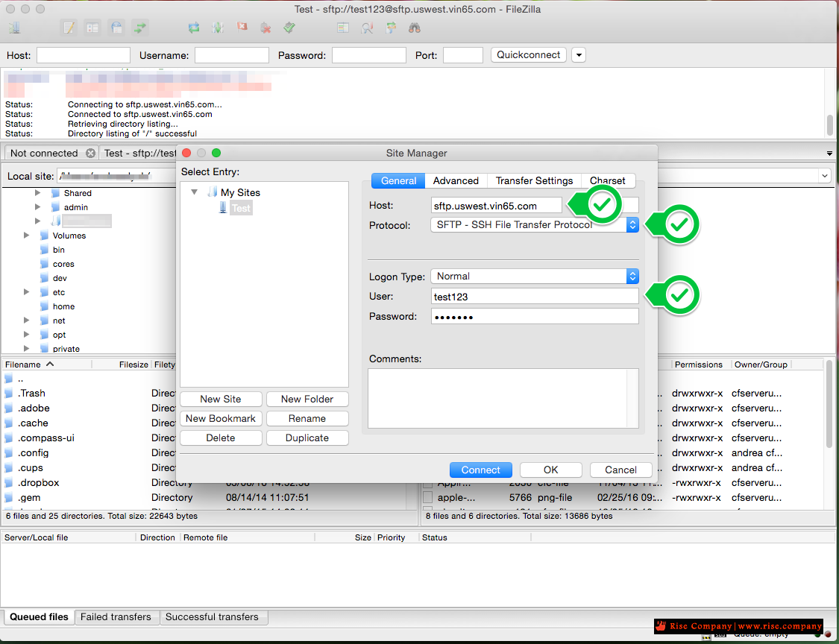
Task: Click the red flag Cancel operation icon
Action: coord(242,28)
